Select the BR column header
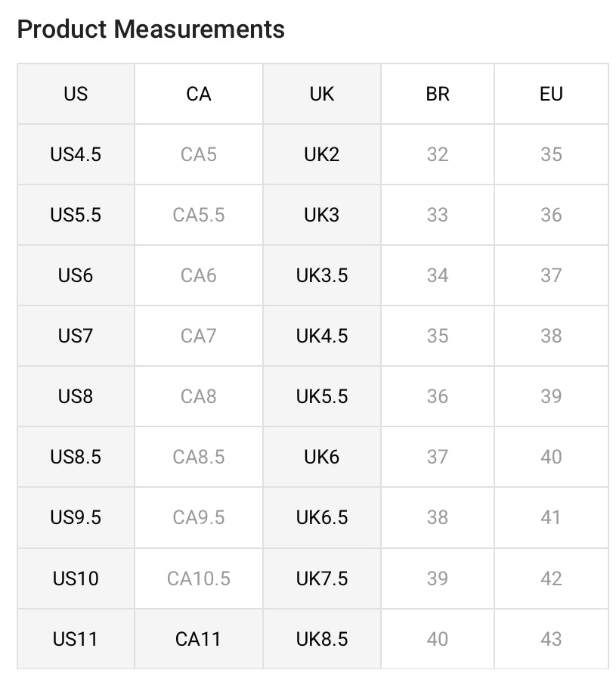 click(x=437, y=94)
